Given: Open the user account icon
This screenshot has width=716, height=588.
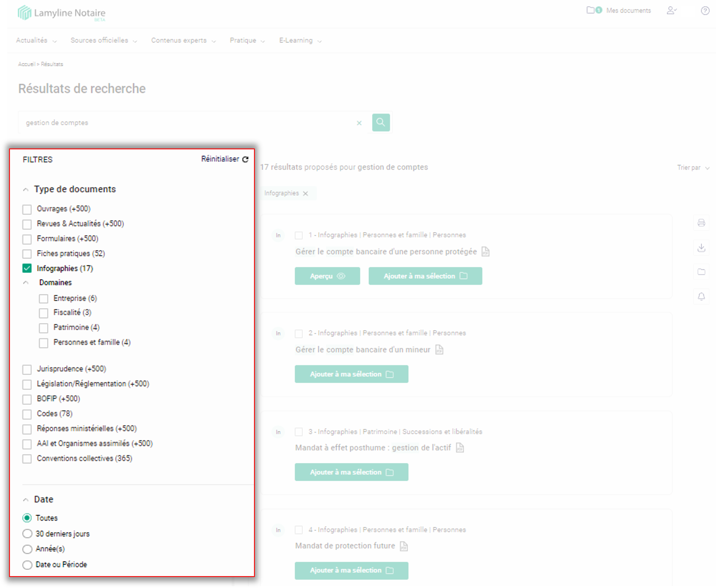Looking at the screenshot, I should [671, 11].
